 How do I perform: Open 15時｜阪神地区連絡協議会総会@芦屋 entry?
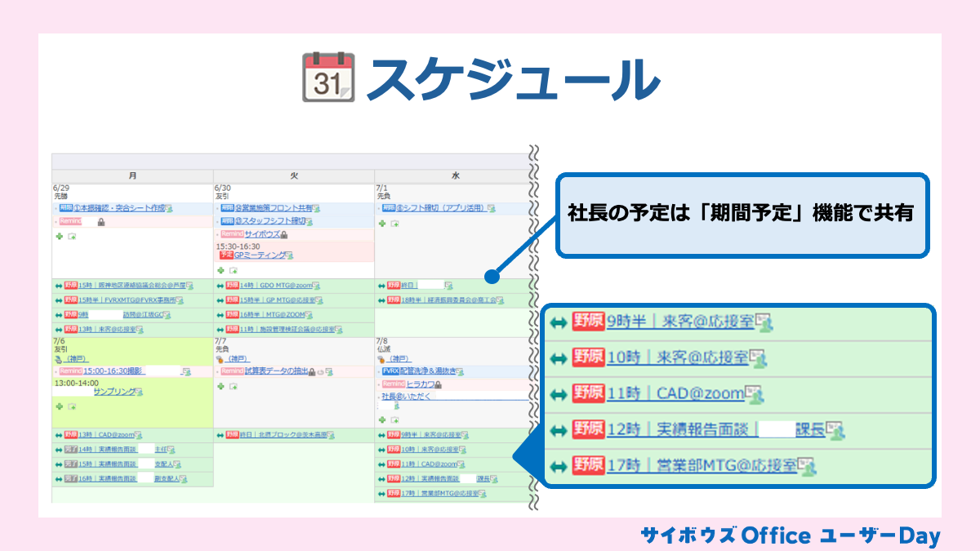(132, 286)
